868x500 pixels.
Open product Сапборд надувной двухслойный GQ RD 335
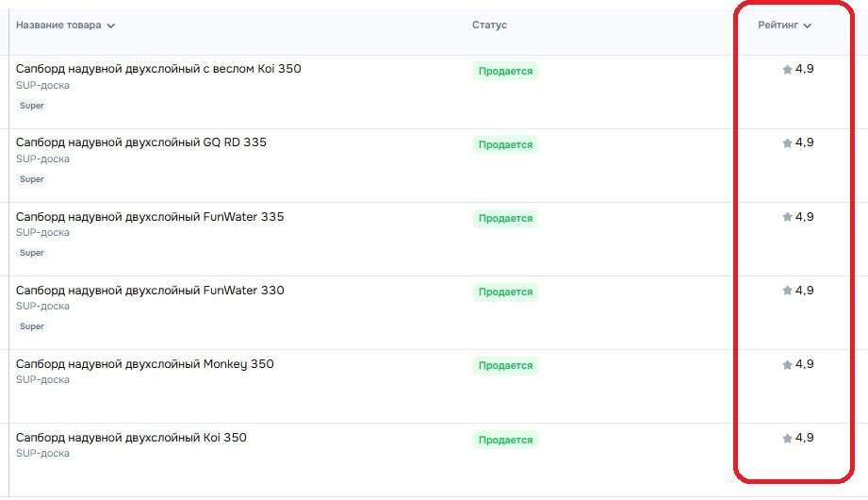point(141,142)
